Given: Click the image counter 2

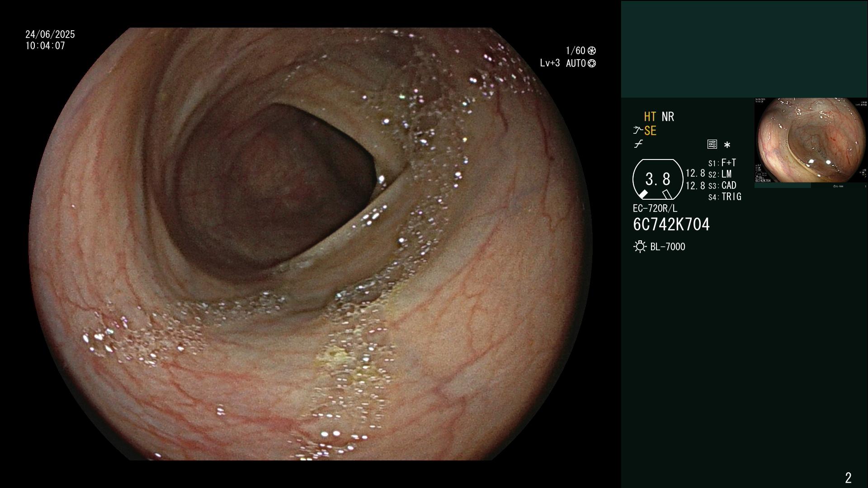Looking at the screenshot, I should point(848,478).
